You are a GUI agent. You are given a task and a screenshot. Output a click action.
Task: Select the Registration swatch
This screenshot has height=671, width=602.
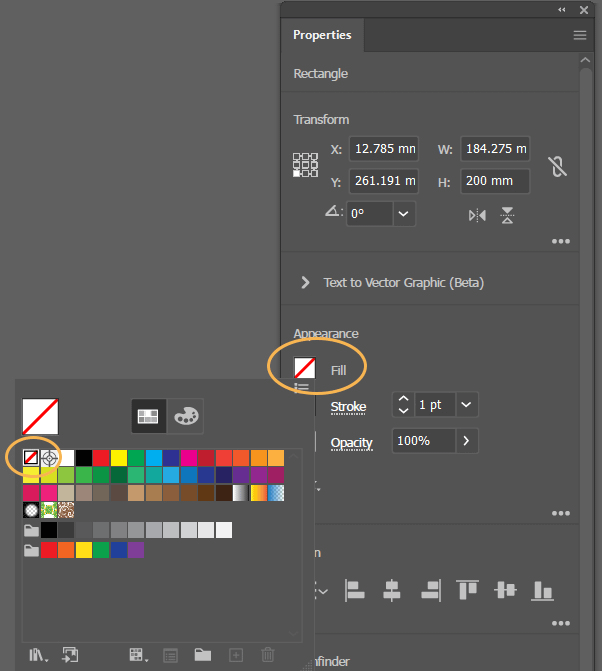coord(49,458)
